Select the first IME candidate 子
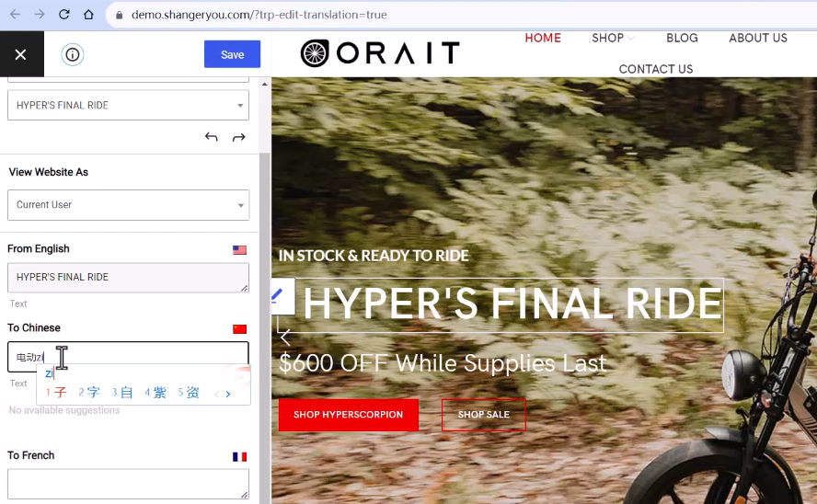817x504 pixels. tap(57, 393)
